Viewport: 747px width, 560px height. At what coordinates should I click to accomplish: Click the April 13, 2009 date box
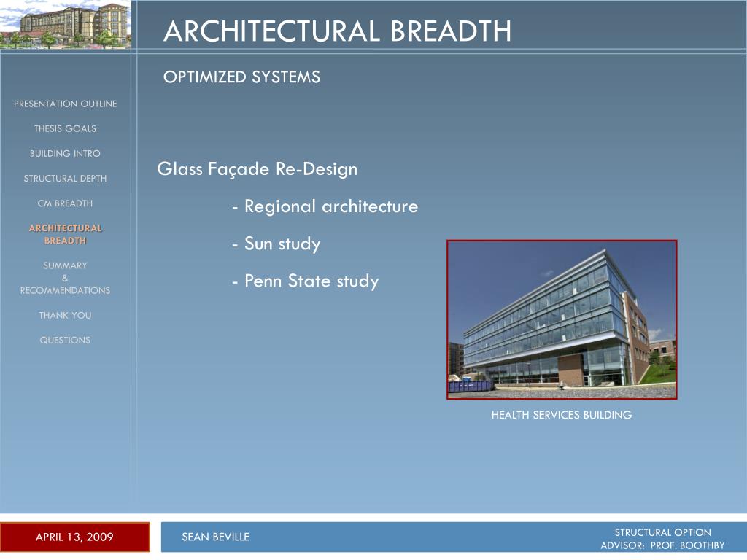point(75,537)
